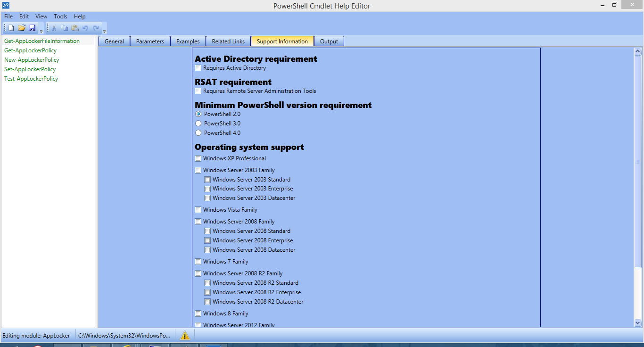This screenshot has height=347, width=644.
Task: Open the View menu
Action: (41, 17)
